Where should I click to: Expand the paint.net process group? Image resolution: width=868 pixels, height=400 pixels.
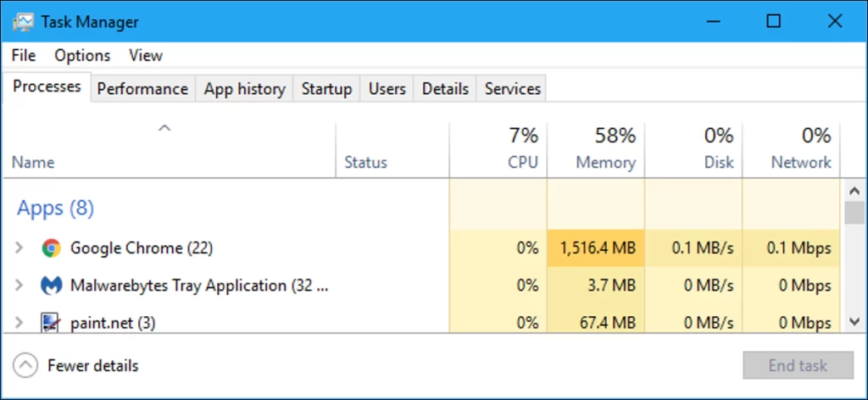19,322
